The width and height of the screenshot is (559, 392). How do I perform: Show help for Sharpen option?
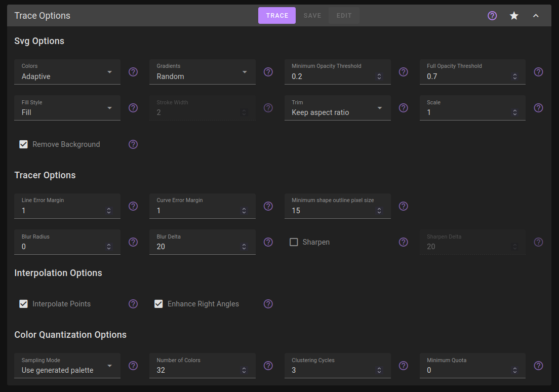[403, 242]
